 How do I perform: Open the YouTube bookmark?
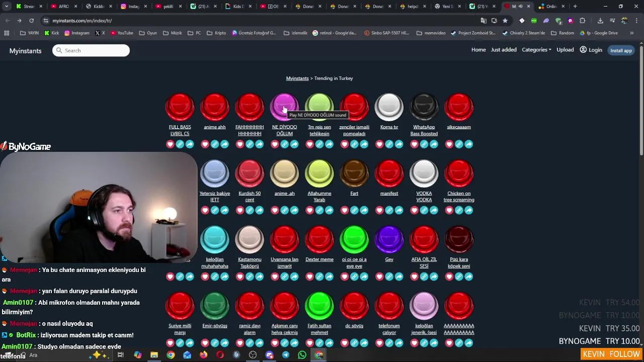coord(122,33)
